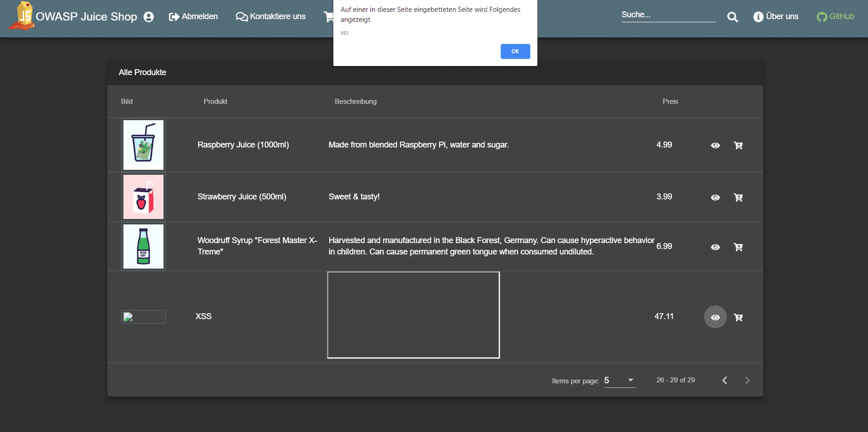Image resolution: width=868 pixels, height=432 pixels.
Task: Click the Suche search input field
Action: (x=668, y=15)
